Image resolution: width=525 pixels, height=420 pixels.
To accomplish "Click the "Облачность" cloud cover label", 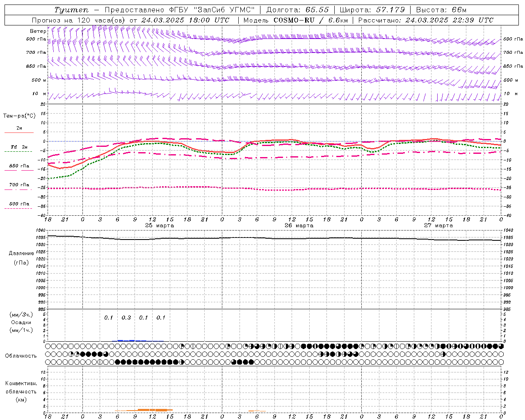I will [x=21, y=356].
